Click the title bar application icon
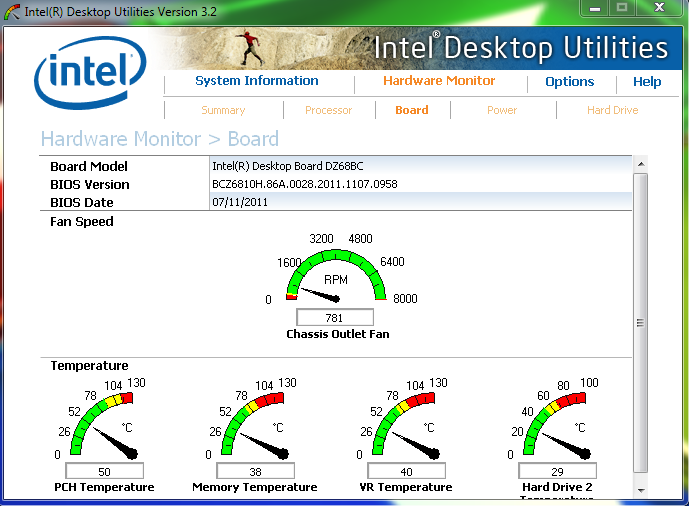 pos(12,11)
